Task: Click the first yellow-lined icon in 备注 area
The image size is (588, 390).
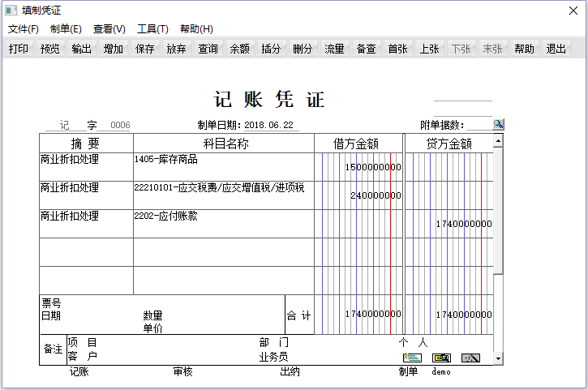Action: coord(412,358)
